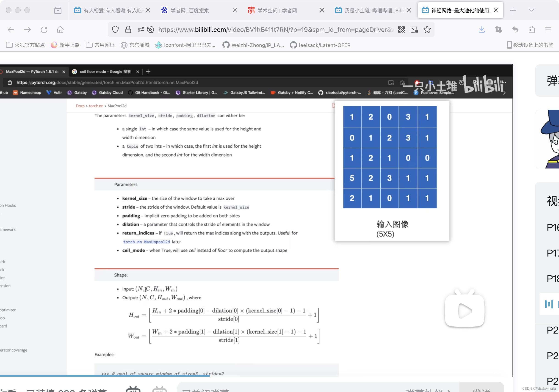Click the QR code icon in address bar

[401, 30]
